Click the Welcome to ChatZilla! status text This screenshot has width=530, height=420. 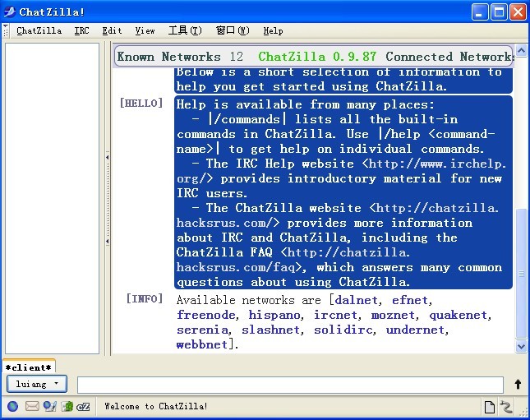tap(156, 406)
